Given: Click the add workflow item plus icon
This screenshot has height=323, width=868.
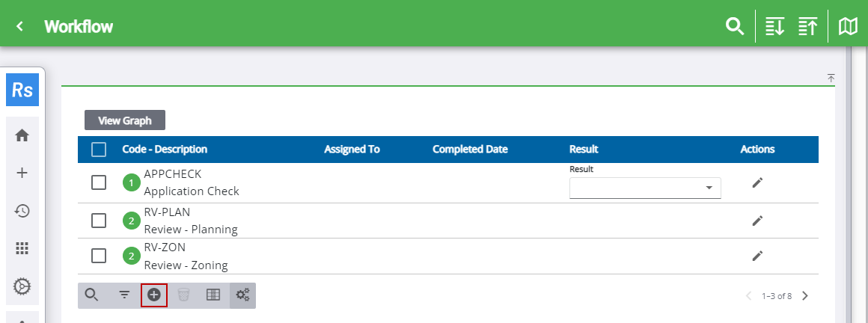Looking at the screenshot, I should click(153, 295).
